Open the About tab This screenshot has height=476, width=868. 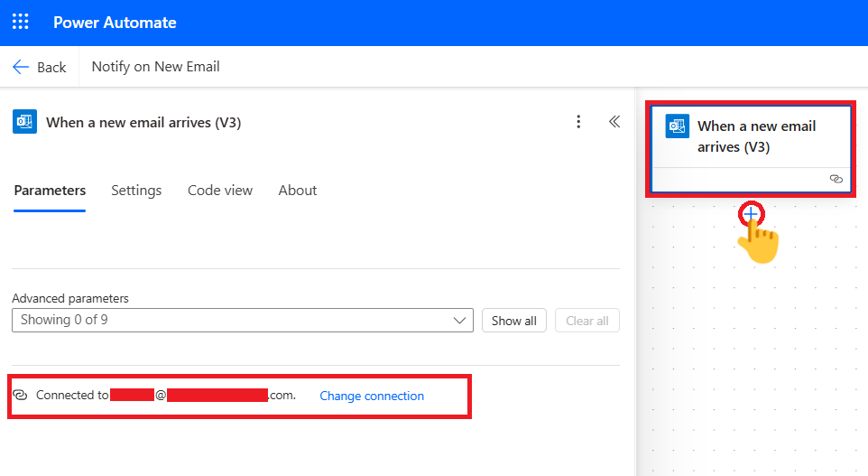298,191
